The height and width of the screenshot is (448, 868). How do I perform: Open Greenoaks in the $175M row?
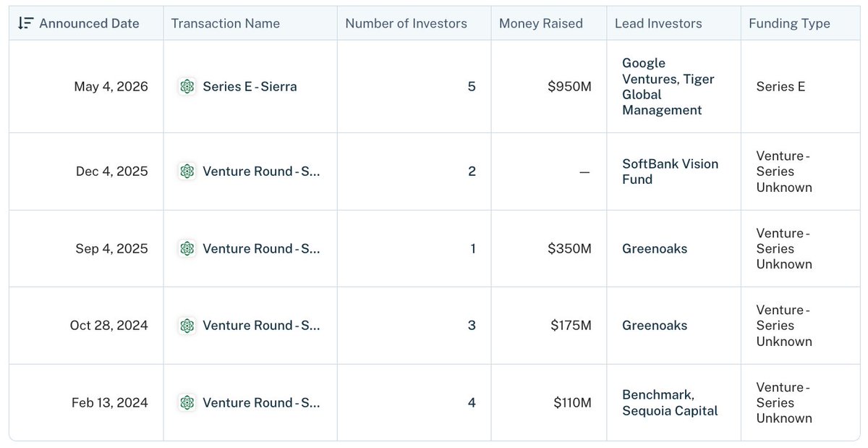pyautogui.click(x=655, y=326)
